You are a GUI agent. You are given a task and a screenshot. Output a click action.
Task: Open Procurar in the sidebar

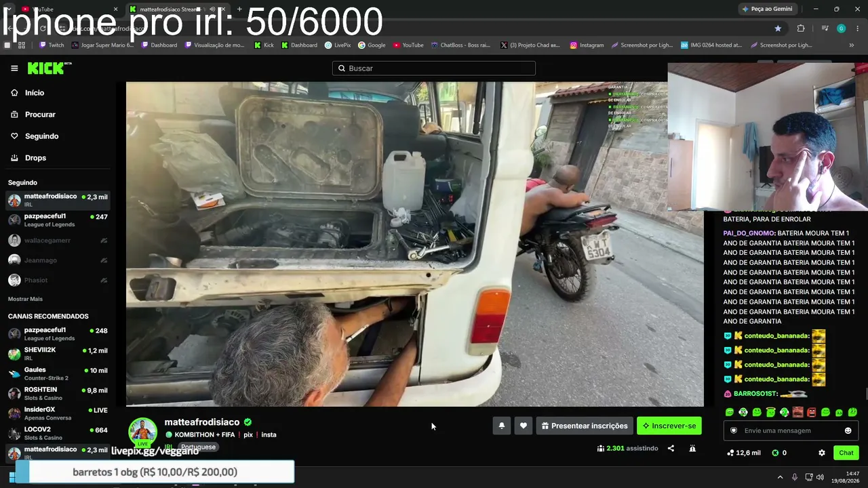click(40, 115)
